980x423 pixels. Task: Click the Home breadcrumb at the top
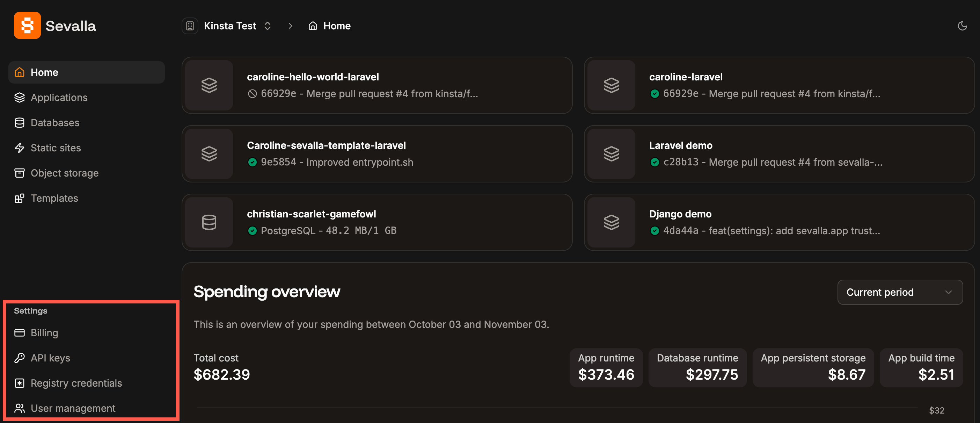337,26
